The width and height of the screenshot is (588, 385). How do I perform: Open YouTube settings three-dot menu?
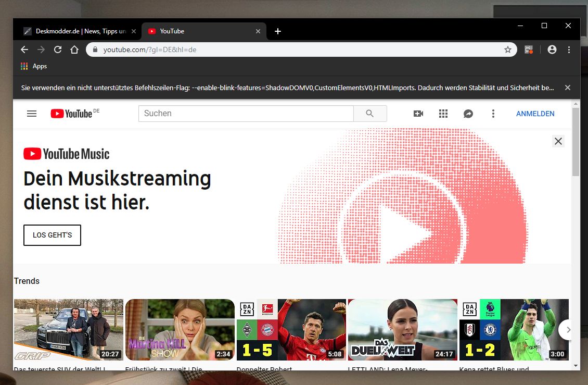pos(493,114)
